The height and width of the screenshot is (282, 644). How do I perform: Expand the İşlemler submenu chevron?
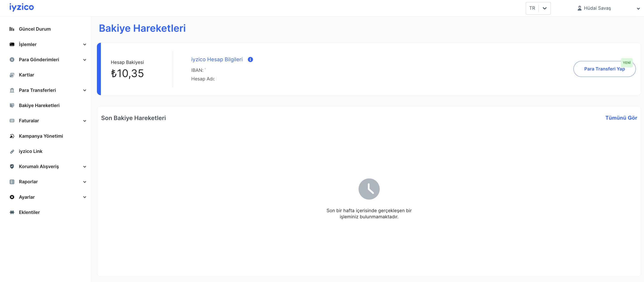click(x=85, y=45)
